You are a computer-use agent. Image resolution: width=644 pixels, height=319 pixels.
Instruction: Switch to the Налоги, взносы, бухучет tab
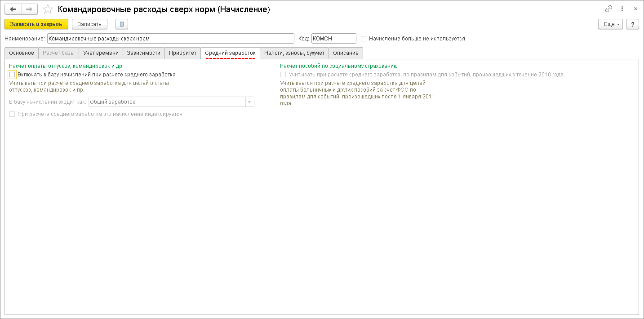pyautogui.click(x=294, y=53)
